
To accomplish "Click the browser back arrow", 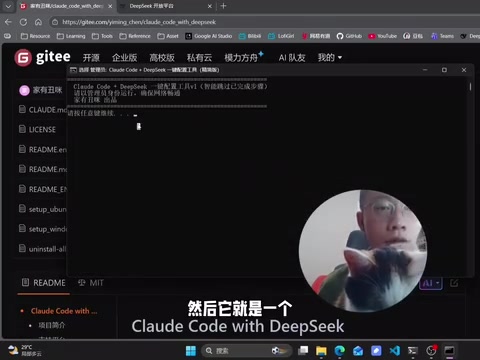I will [x=8, y=22].
